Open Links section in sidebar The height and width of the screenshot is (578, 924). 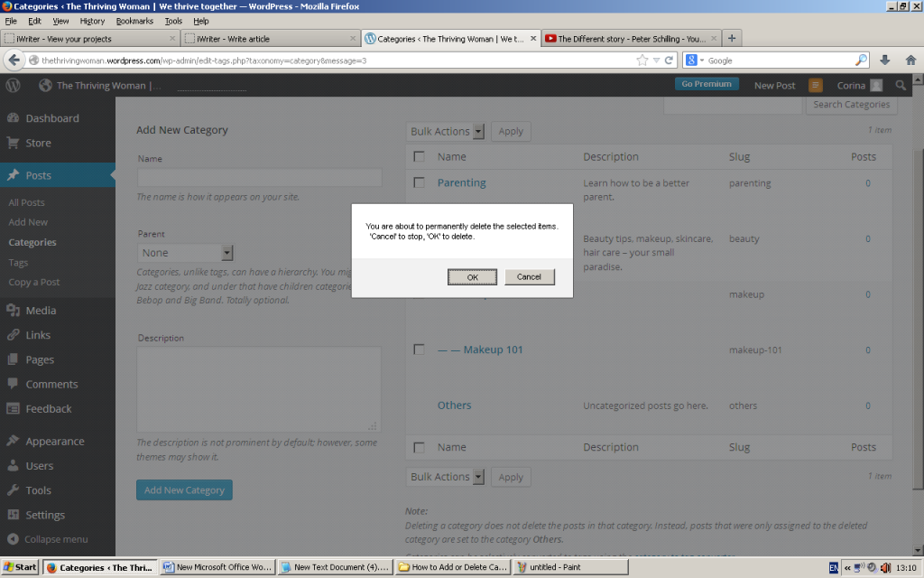(x=38, y=335)
